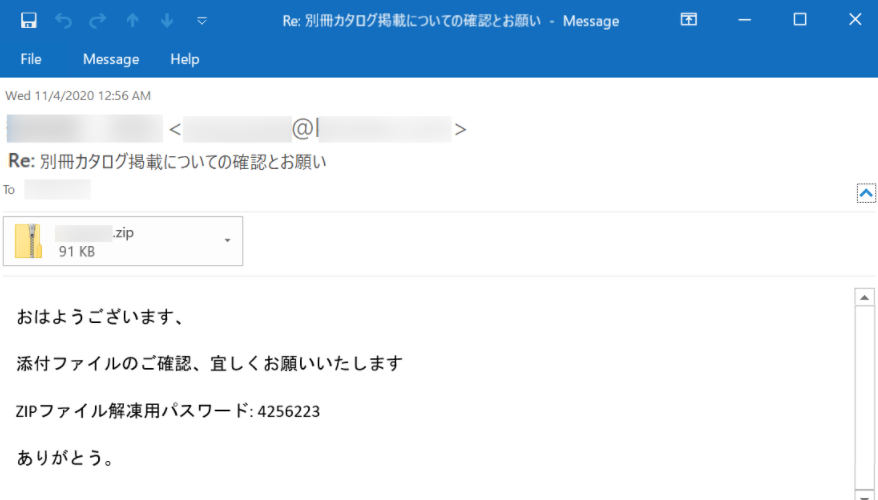
Task: Click the closing line ありがとう。
Action: pos(65,458)
